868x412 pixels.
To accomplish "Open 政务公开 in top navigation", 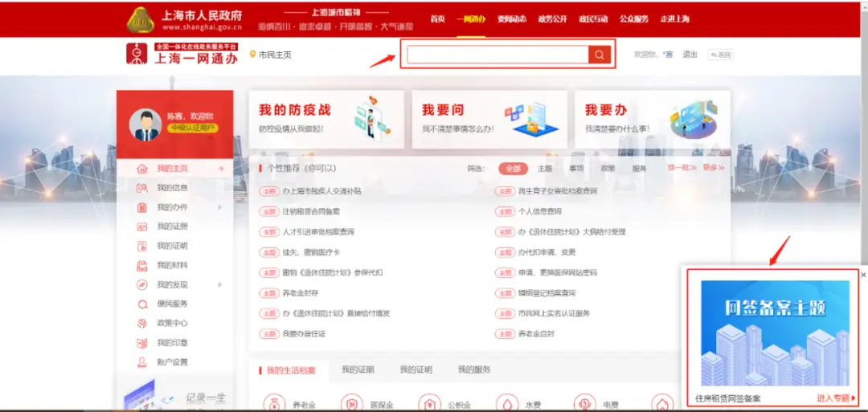I will pos(552,18).
